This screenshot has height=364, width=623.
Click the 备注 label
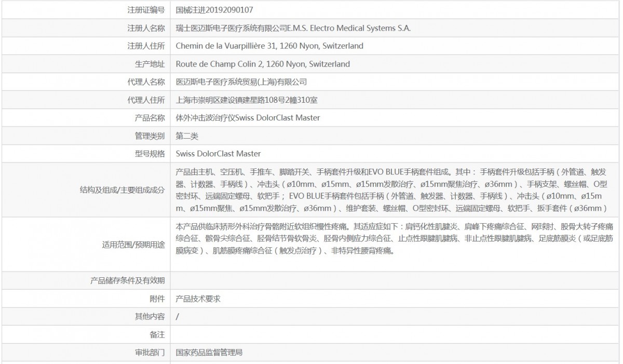157,334
